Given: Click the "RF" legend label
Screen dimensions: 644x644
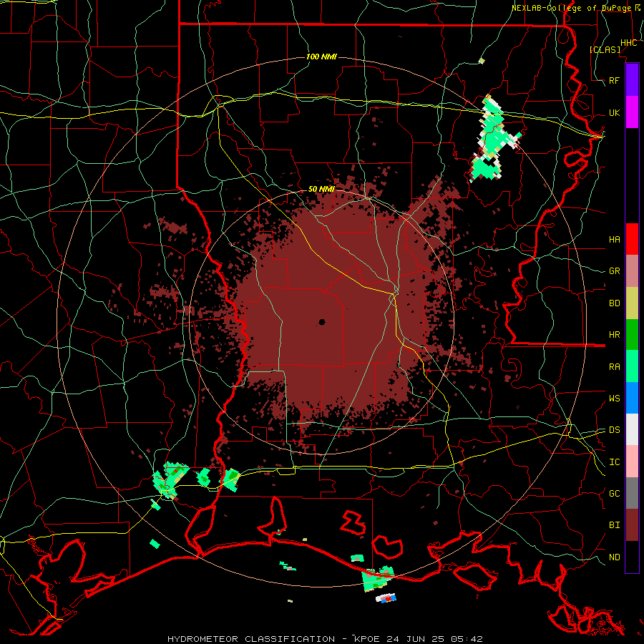Looking at the screenshot, I should pyautogui.click(x=614, y=81).
